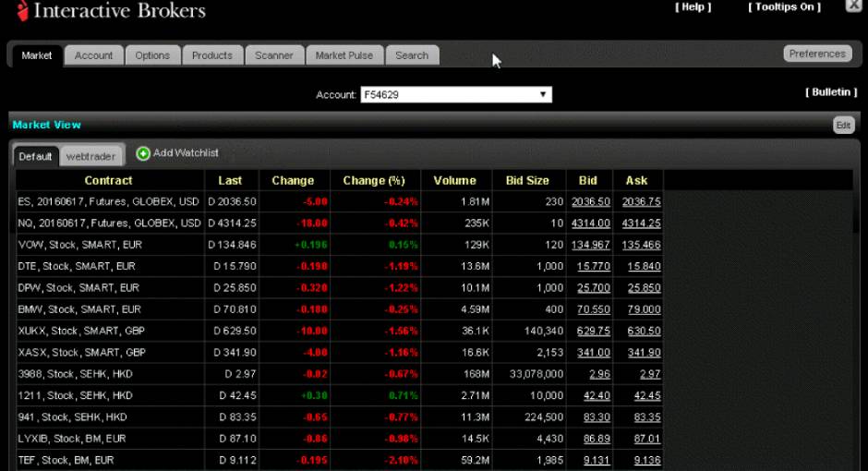Image resolution: width=868 pixels, height=471 pixels.
Task: Click the green Add Watchlist plus icon
Action: point(143,153)
